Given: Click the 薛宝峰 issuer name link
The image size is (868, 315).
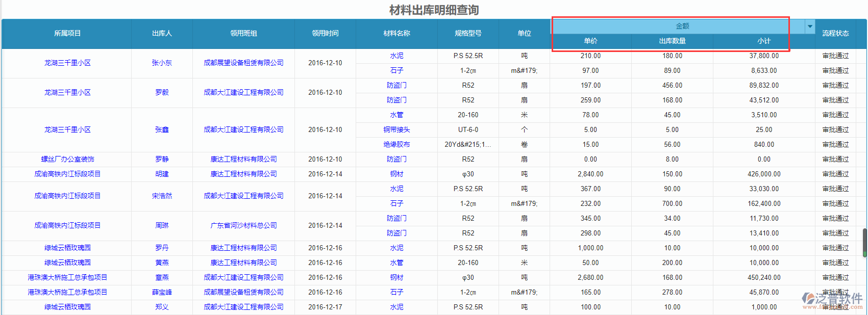Looking at the screenshot, I should [162, 293].
